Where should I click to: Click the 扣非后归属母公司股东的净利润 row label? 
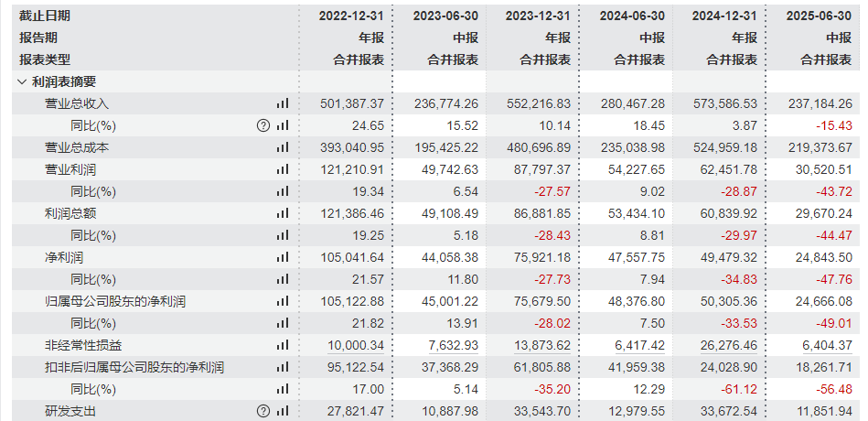click(x=135, y=367)
